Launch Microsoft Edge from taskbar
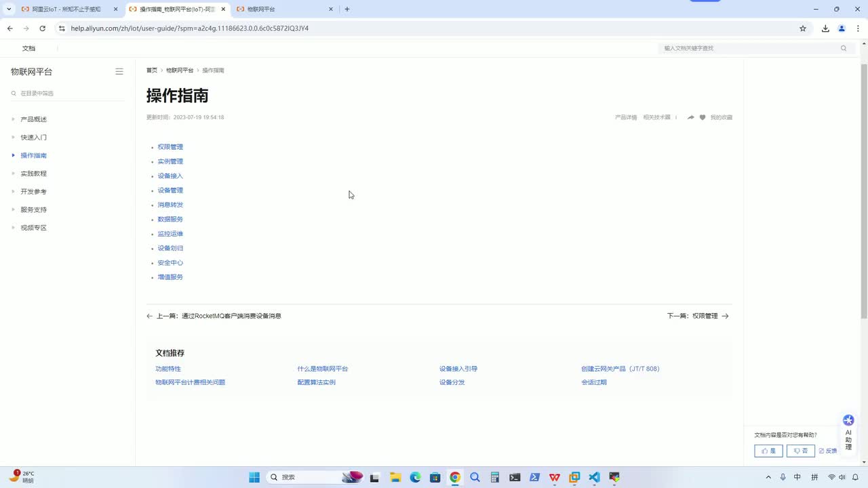 (x=415, y=477)
